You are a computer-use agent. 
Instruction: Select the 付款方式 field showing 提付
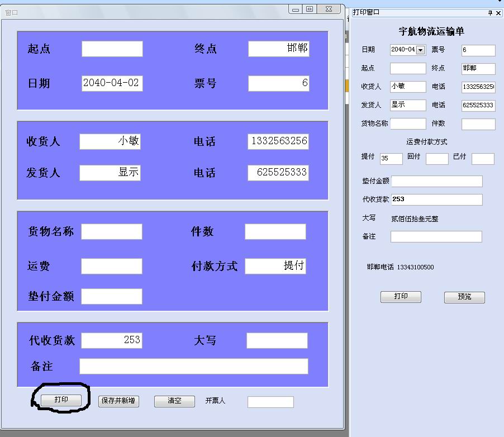click(x=275, y=266)
